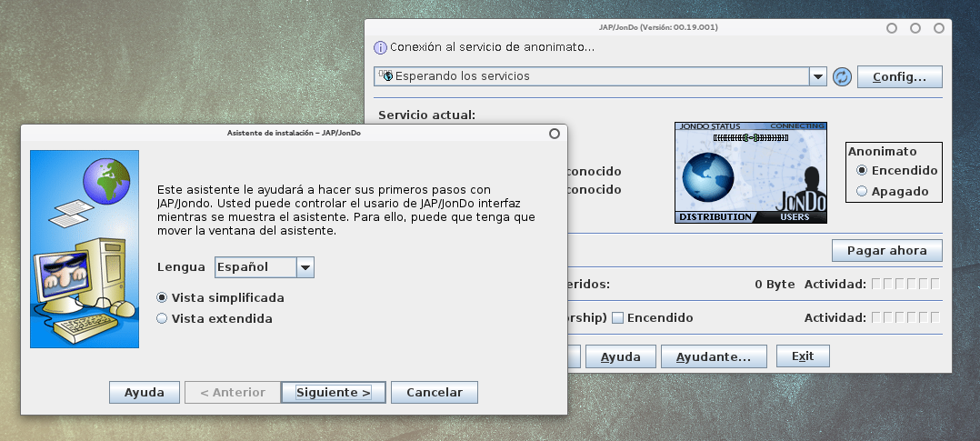Select the Encendido anonymity radio button

862,171
